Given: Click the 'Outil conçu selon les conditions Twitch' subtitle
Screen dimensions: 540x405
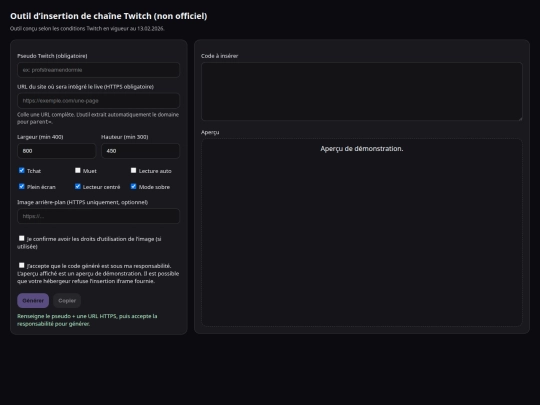Looking at the screenshot, I should [87, 29].
